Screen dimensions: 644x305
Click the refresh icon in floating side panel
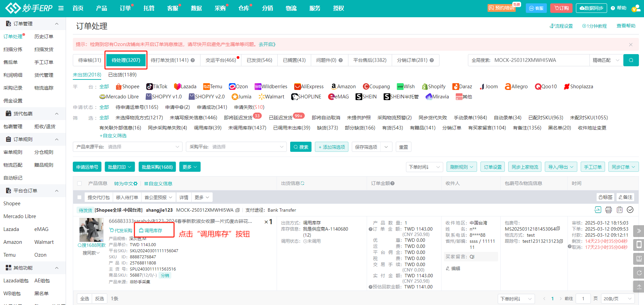point(639,273)
